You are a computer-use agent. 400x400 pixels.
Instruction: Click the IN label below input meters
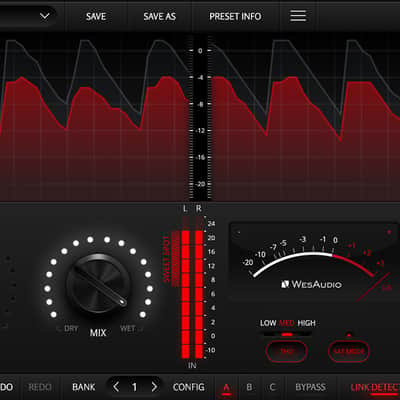pos(192,365)
